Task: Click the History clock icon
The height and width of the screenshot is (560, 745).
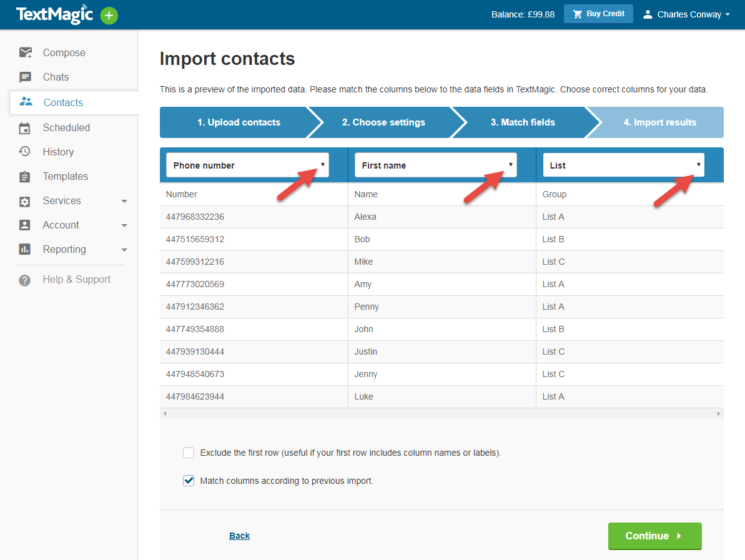Action: coord(25,152)
